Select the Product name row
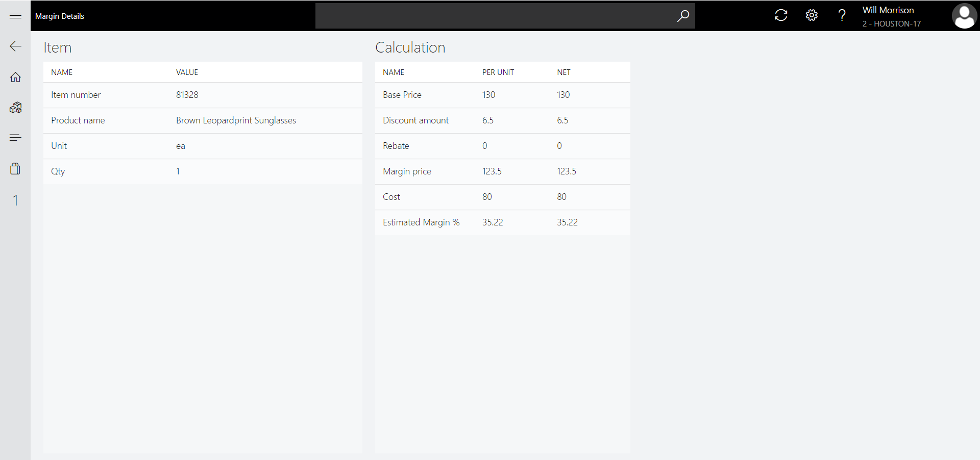This screenshot has width=980, height=460. (203, 120)
